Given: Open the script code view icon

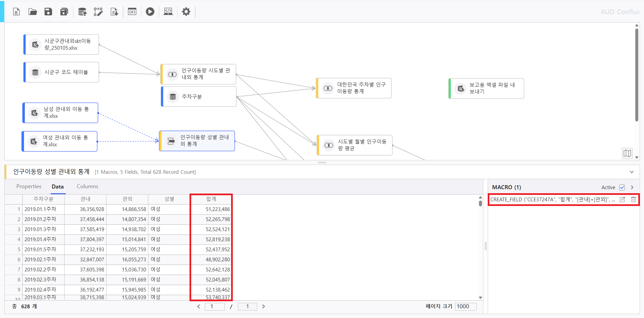Looking at the screenshot, I should coord(168,12).
